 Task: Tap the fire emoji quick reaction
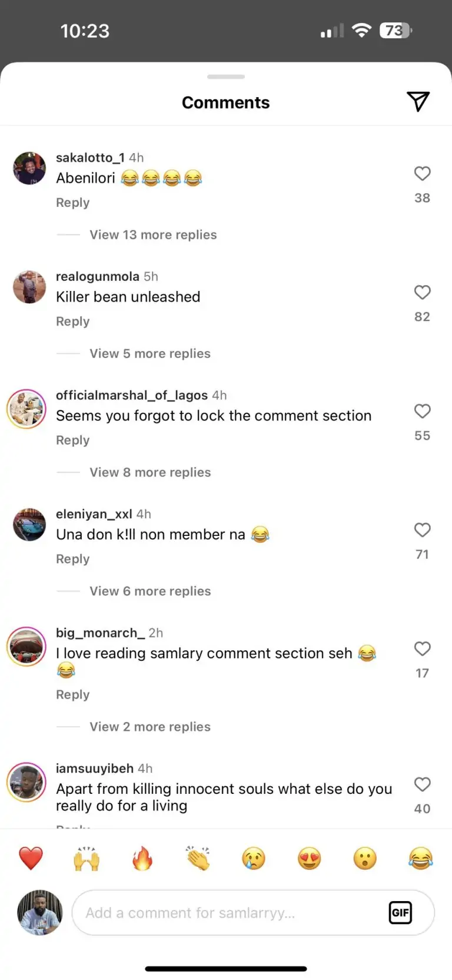pos(142,858)
